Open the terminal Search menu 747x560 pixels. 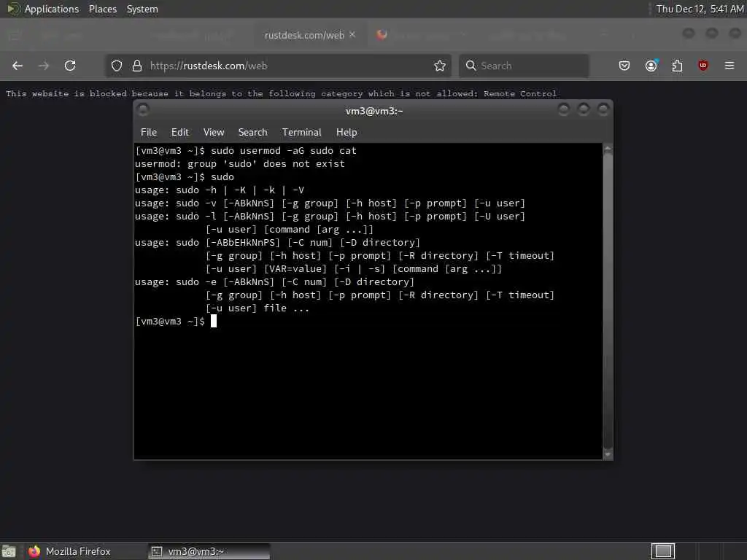(252, 133)
